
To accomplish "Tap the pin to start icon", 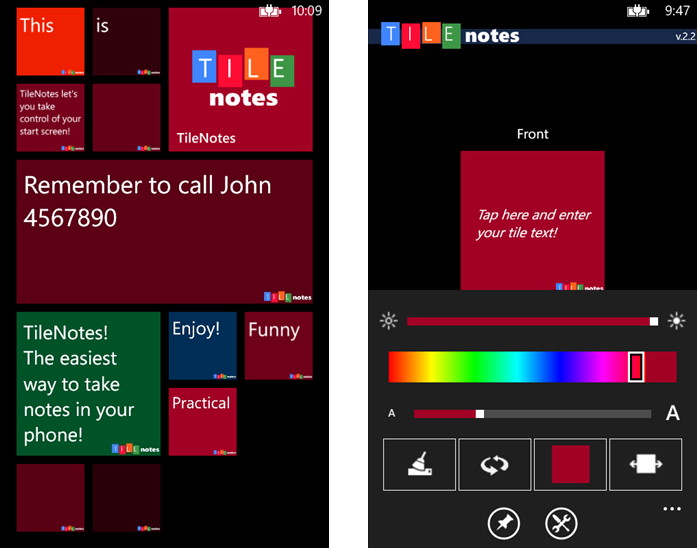I will (503, 523).
